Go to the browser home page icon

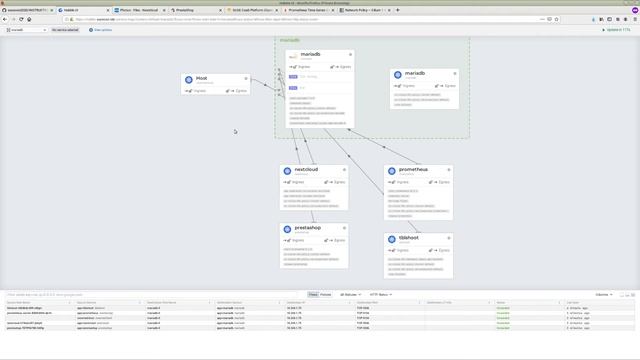tap(29, 19)
